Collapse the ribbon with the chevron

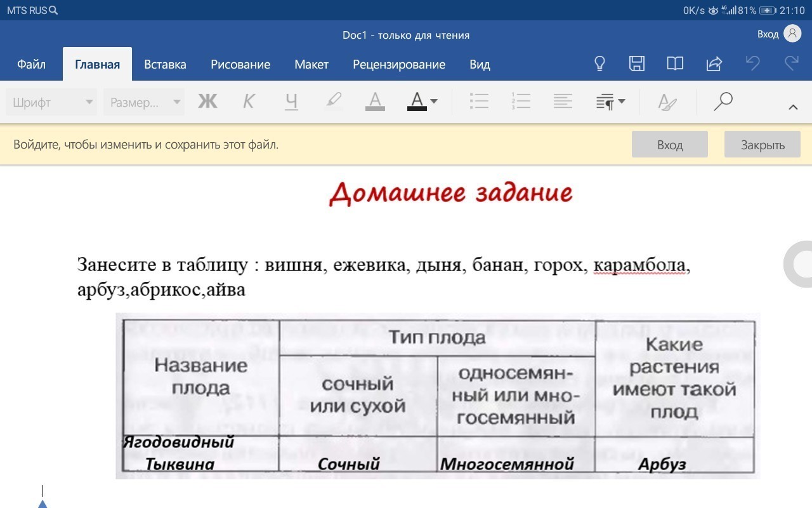(x=792, y=107)
